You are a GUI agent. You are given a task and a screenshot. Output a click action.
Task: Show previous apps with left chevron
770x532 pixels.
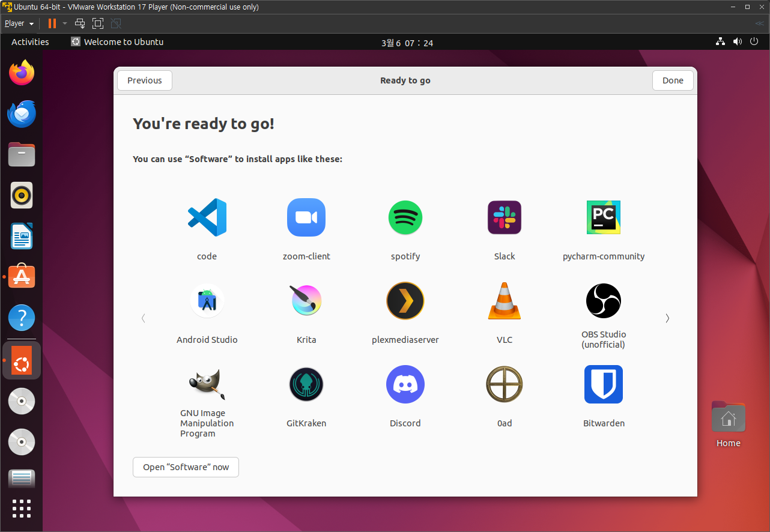(x=143, y=318)
